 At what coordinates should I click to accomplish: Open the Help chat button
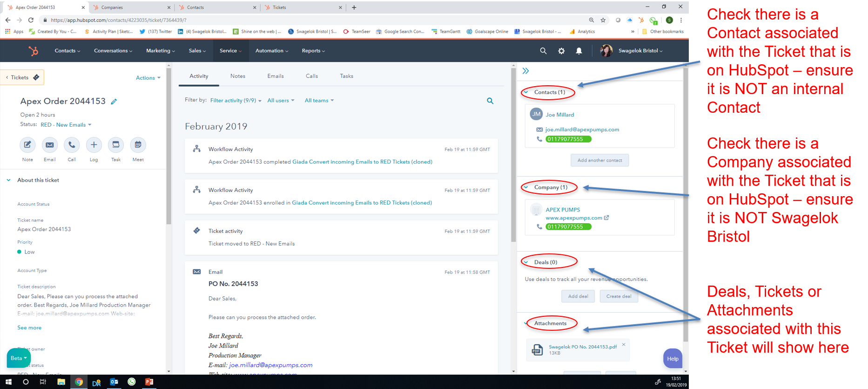[x=673, y=359]
